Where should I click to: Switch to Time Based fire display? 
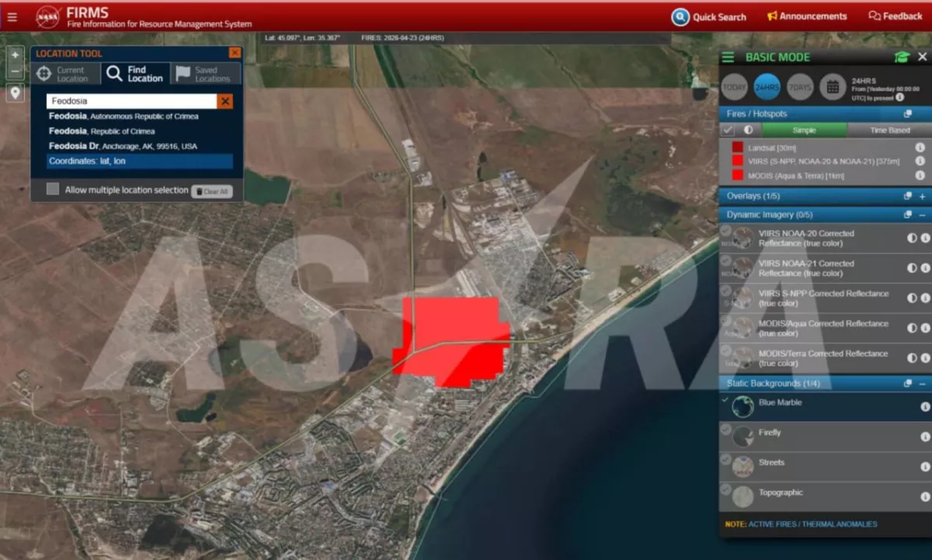889,130
